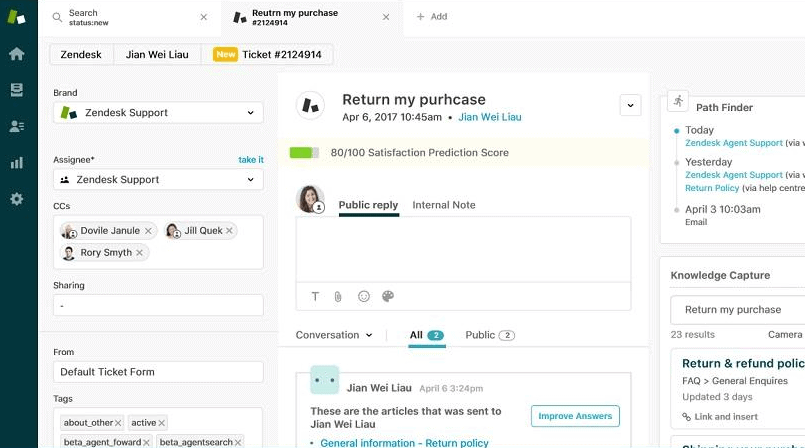Remove the active tag
The width and height of the screenshot is (805, 448).
[x=162, y=423]
